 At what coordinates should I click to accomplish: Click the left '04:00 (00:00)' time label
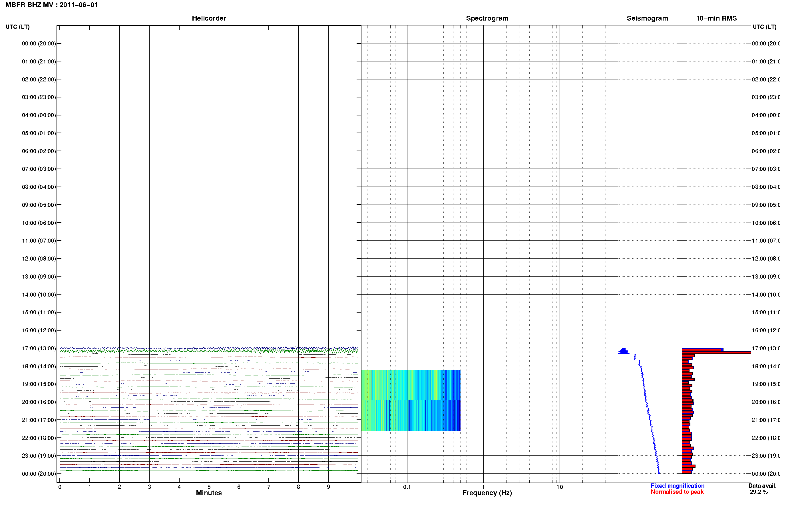(39, 115)
